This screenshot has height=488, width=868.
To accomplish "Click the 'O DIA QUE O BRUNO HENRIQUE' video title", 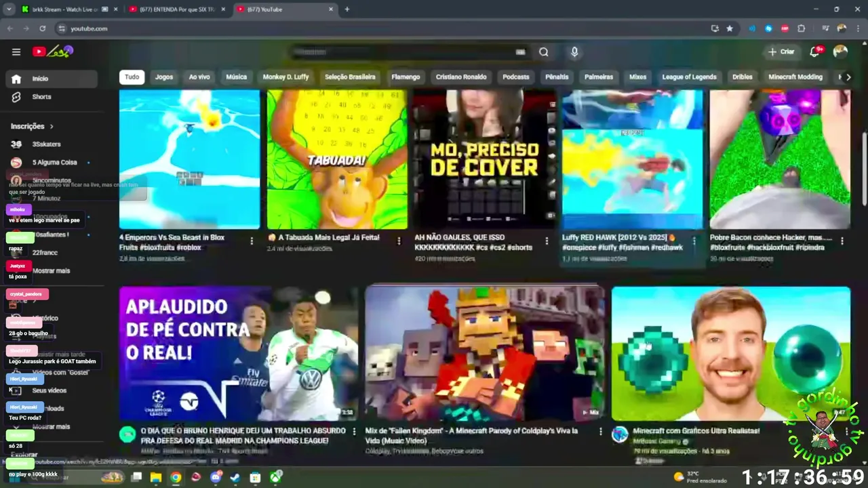I will (x=243, y=436).
